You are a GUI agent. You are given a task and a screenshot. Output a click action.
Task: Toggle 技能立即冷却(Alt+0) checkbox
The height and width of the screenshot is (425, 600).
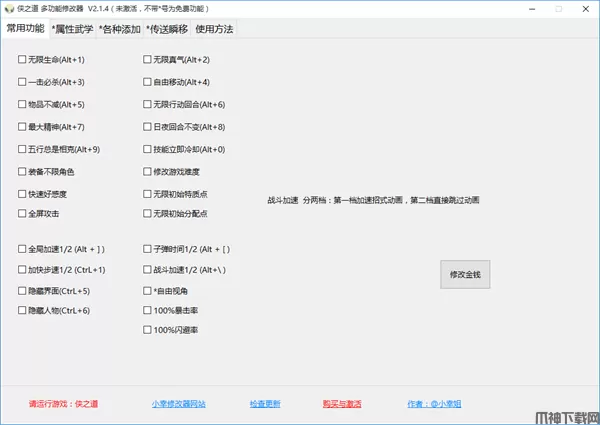coord(147,149)
